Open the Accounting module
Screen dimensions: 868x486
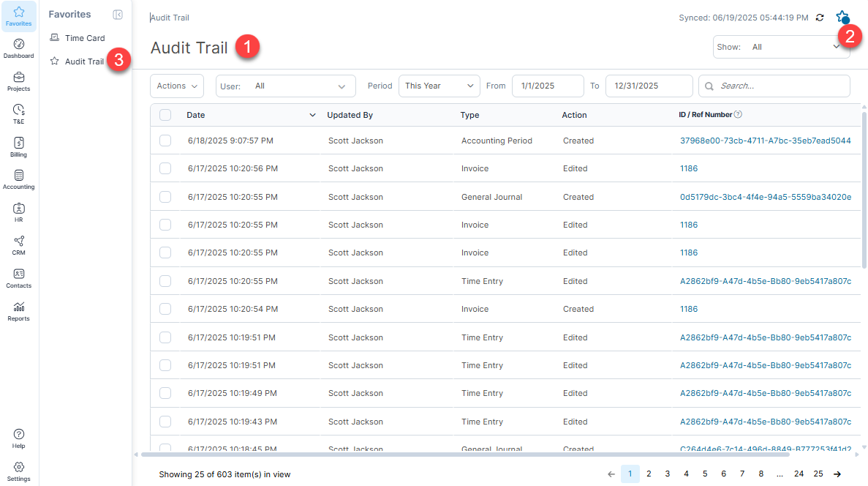19,180
